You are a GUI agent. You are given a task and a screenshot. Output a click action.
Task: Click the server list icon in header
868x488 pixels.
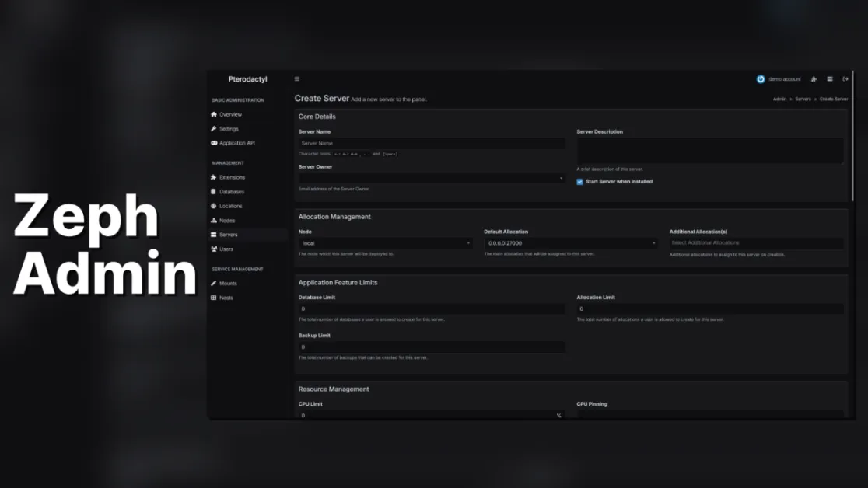point(830,79)
